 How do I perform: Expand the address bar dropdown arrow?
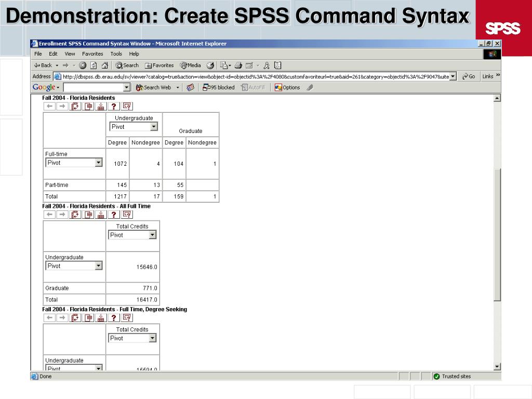pos(453,77)
